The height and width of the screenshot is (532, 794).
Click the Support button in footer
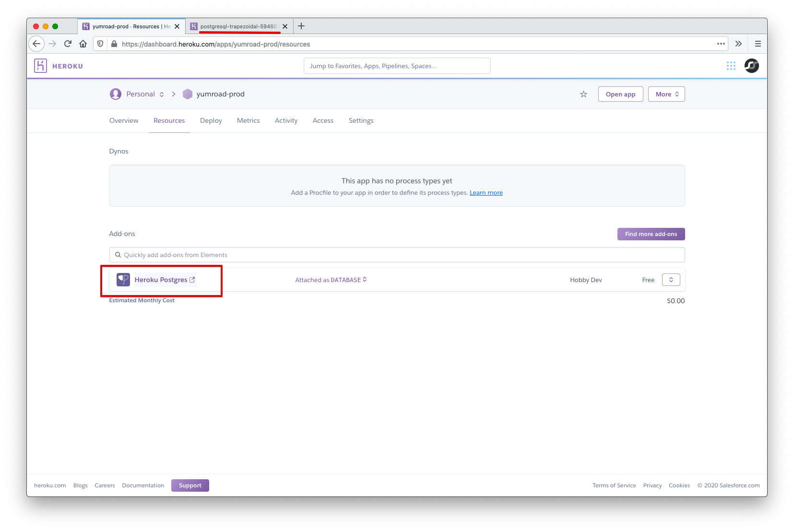[x=190, y=485]
